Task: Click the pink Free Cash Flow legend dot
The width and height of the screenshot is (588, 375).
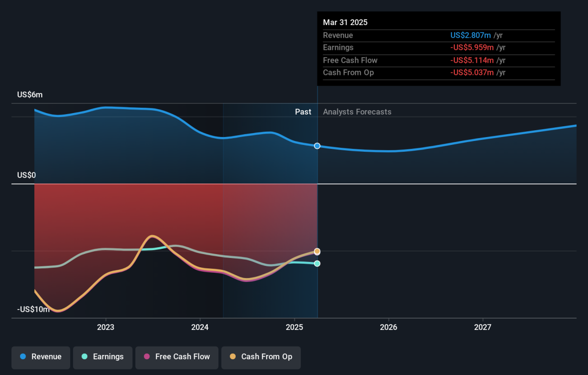Action: (x=147, y=357)
